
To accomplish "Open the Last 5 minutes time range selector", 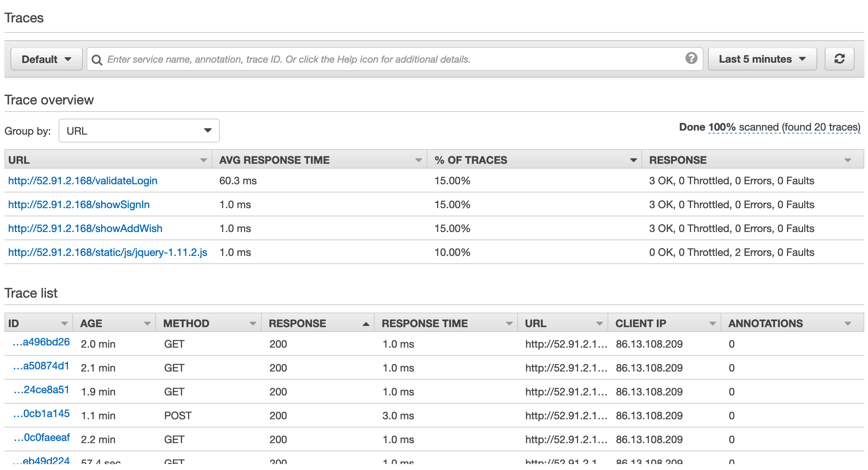I will pos(762,59).
